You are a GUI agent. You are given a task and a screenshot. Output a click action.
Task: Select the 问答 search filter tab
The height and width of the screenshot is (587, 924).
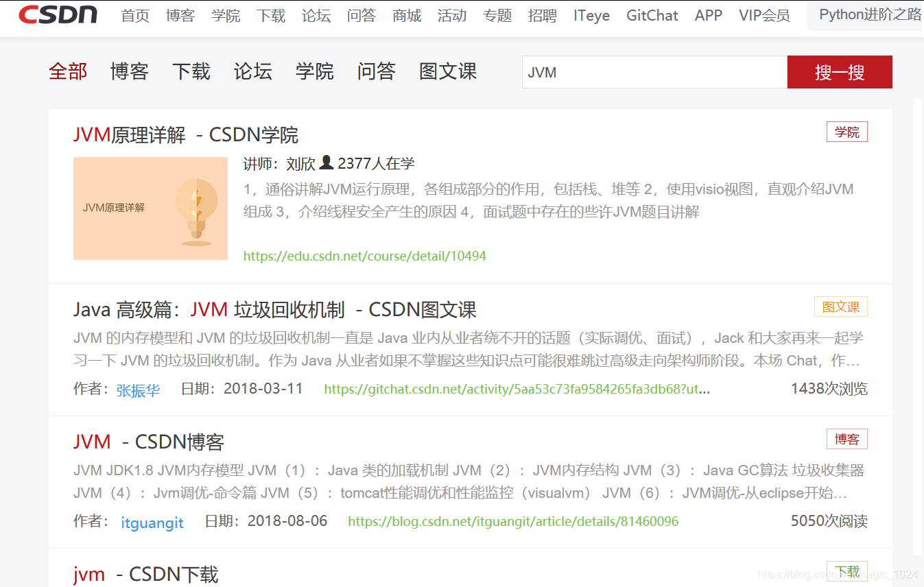[377, 71]
